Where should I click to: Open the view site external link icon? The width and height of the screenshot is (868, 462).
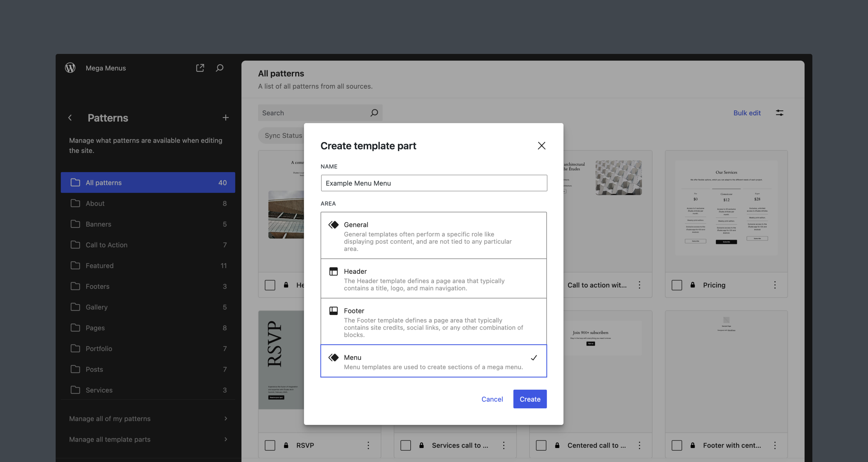200,68
